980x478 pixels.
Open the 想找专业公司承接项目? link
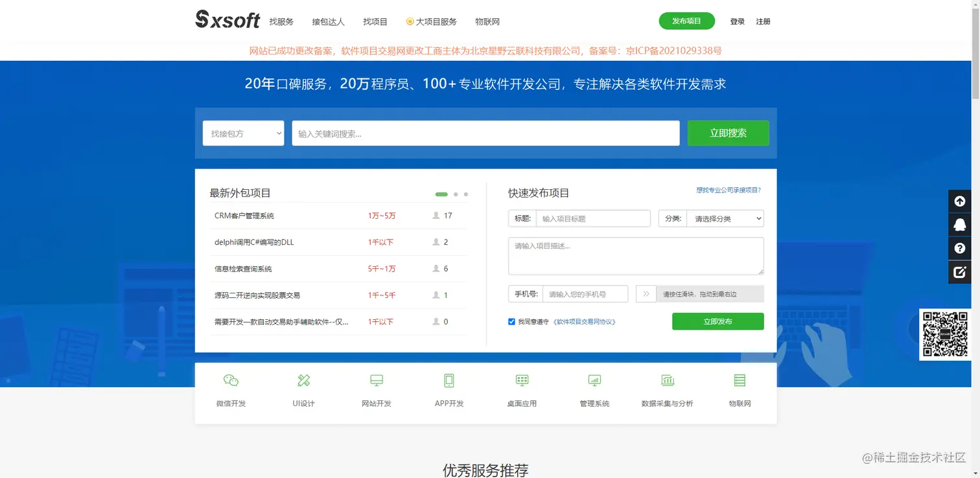click(x=729, y=190)
